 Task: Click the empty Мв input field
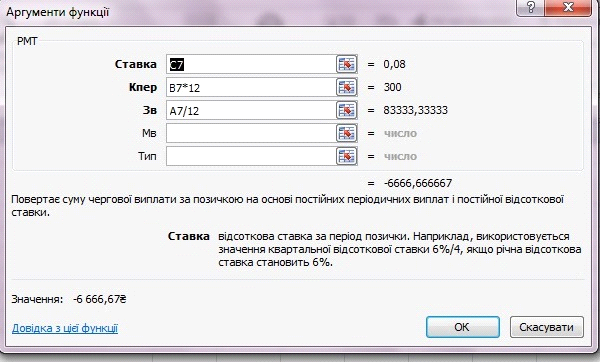pos(251,133)
